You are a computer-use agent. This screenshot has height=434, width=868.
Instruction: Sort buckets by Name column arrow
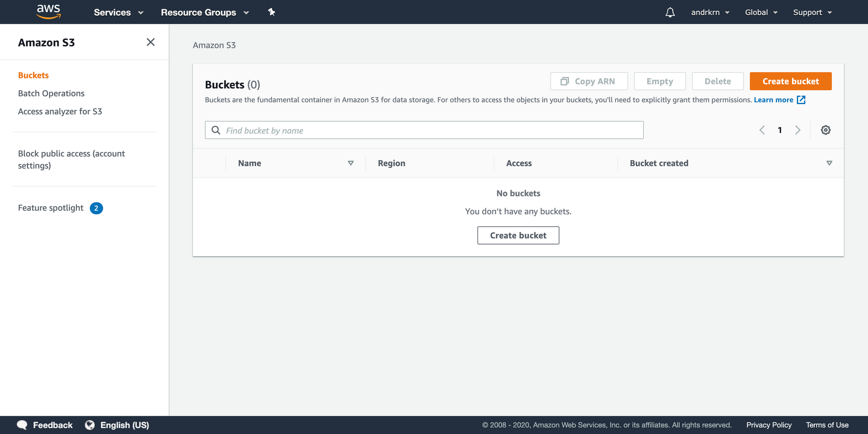tap(351, 163)
